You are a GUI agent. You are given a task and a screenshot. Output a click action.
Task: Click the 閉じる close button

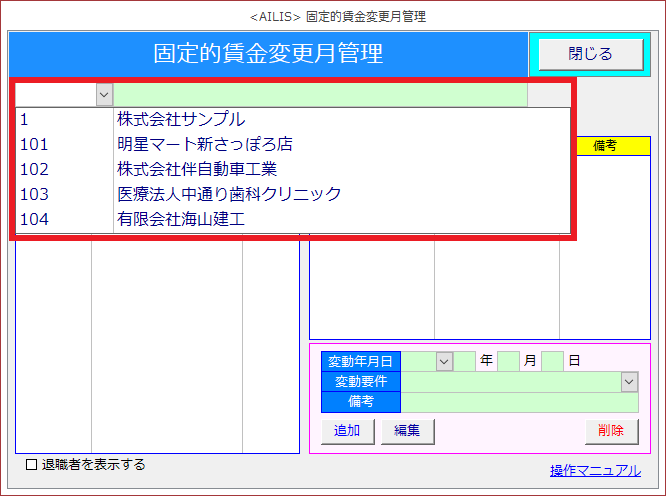pyautogui.click(x=590, y=54)
